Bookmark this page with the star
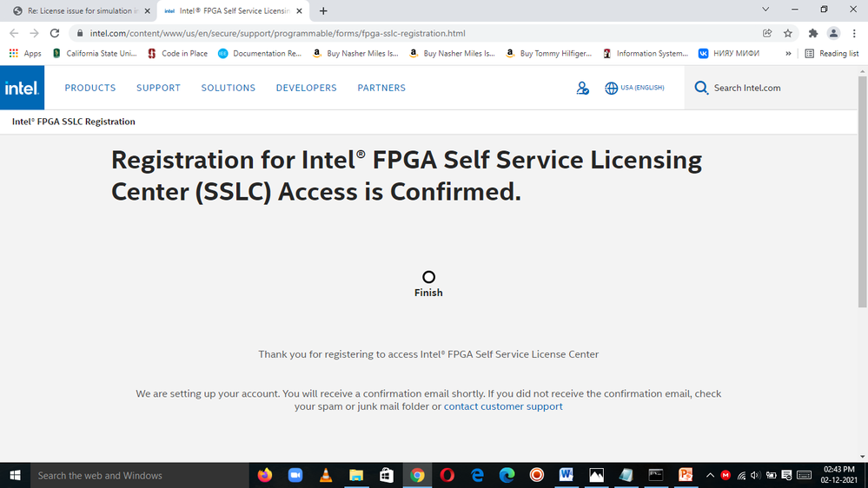The image size is (868, 488). 788,33
